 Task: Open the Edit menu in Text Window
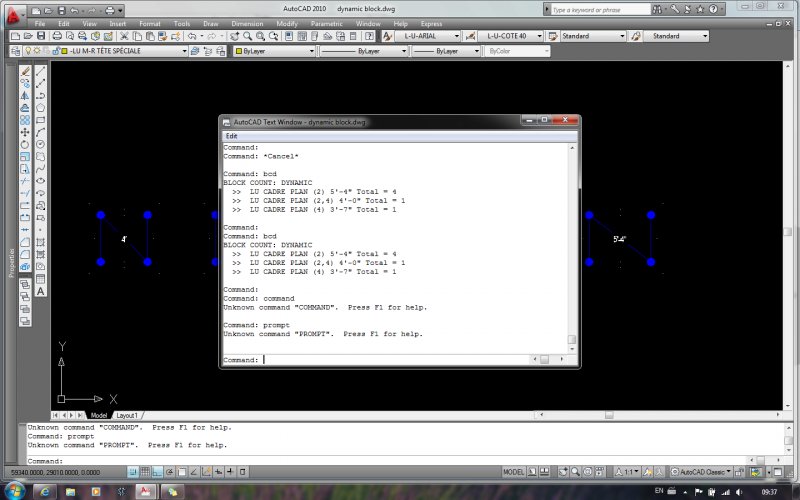[x=232, y=136]
